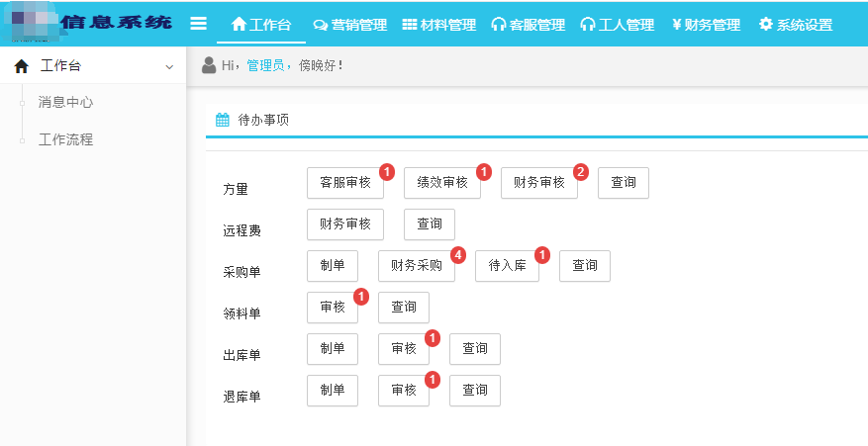868x446 pixels.
Task: Open the 营销管理 top menu
Action: (349, 25)
